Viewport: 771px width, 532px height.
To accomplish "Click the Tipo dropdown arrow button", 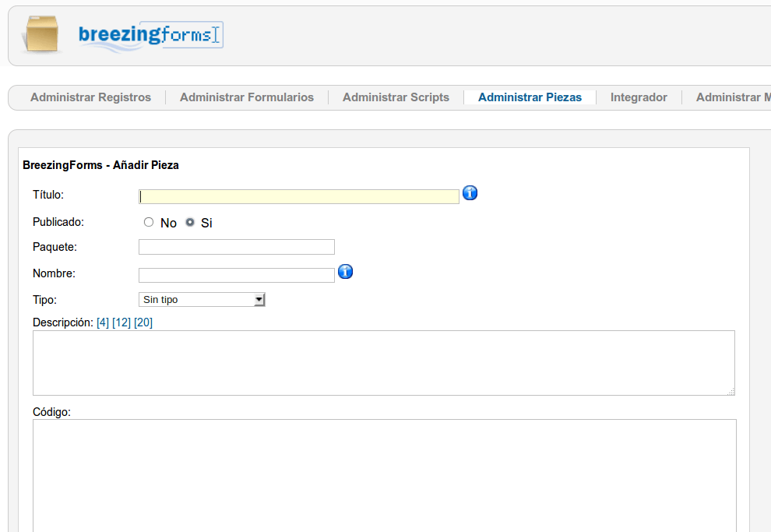I will (x=259, y=299).
